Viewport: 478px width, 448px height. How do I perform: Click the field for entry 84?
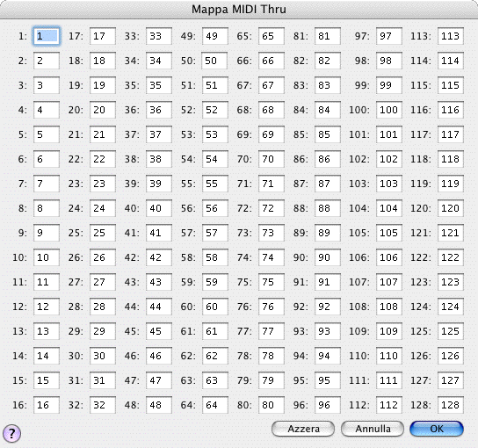point(328,110)
